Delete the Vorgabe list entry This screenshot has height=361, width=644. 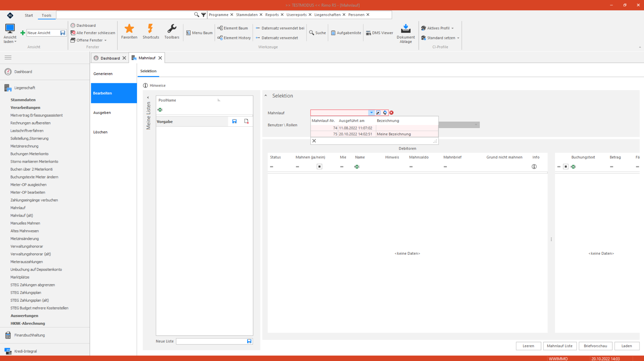(x=246, y=121)
